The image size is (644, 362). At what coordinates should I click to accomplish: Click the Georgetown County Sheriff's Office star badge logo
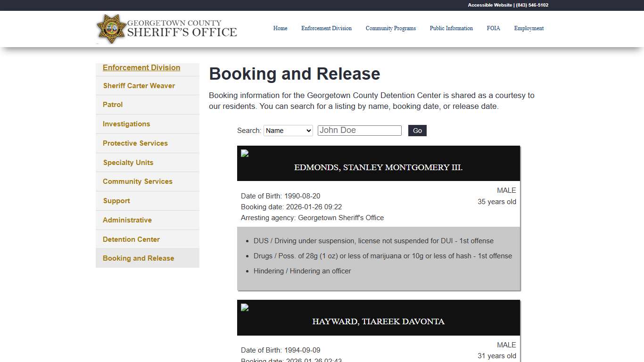(x=111, y=29)
